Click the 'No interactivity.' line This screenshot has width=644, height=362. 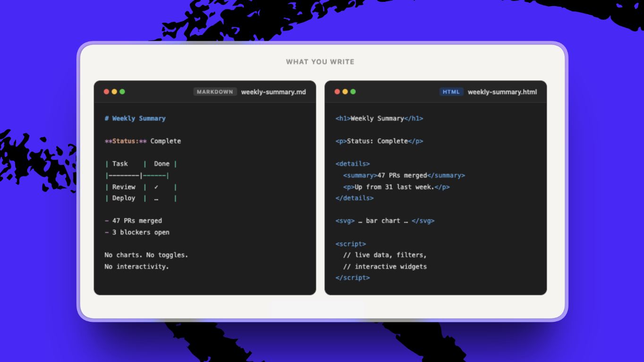[x=137, y=267]
